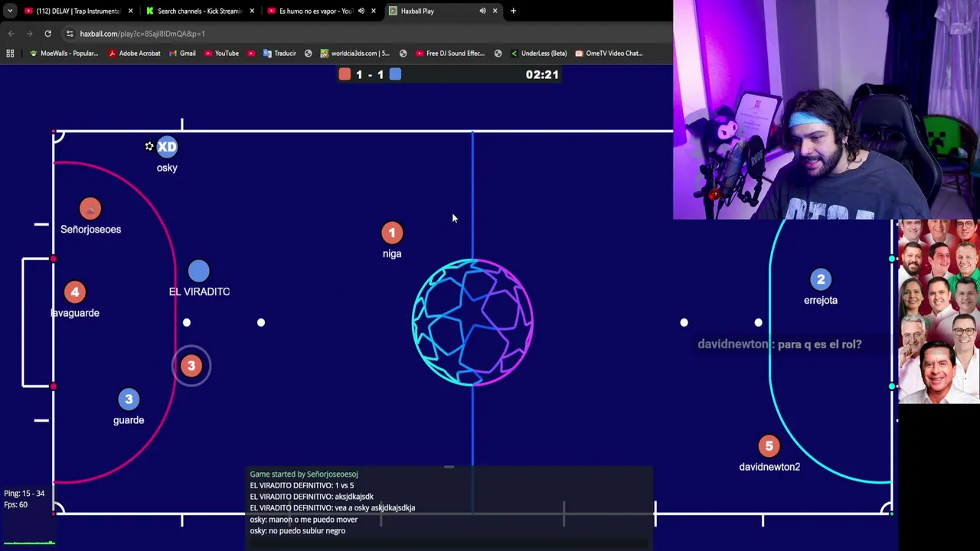Click davidnewton2's red number 5 disc
This screenshot has height=551, width=980.
click(769, 446)
